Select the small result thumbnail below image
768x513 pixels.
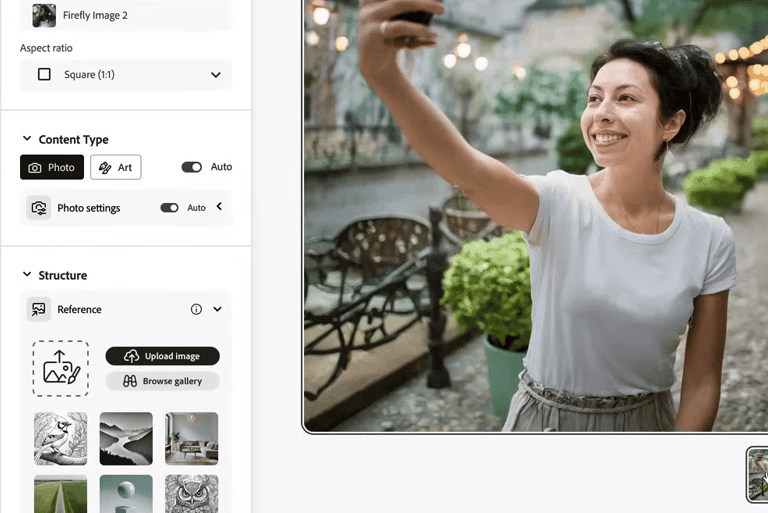click(x=757, y=475)
